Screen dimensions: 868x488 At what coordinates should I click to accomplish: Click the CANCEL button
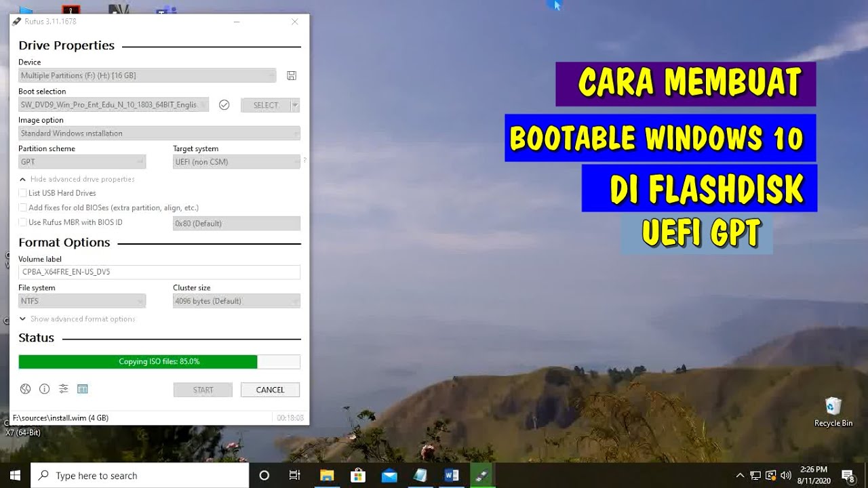coord(270,390)
